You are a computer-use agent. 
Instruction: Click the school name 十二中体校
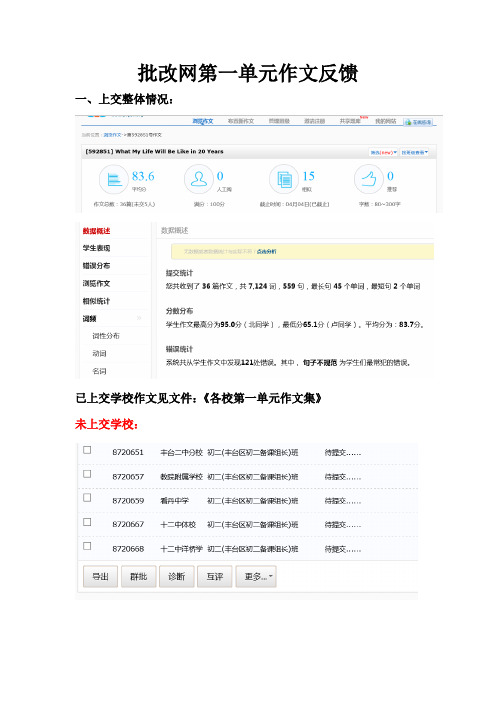click(x=178, y=525)
